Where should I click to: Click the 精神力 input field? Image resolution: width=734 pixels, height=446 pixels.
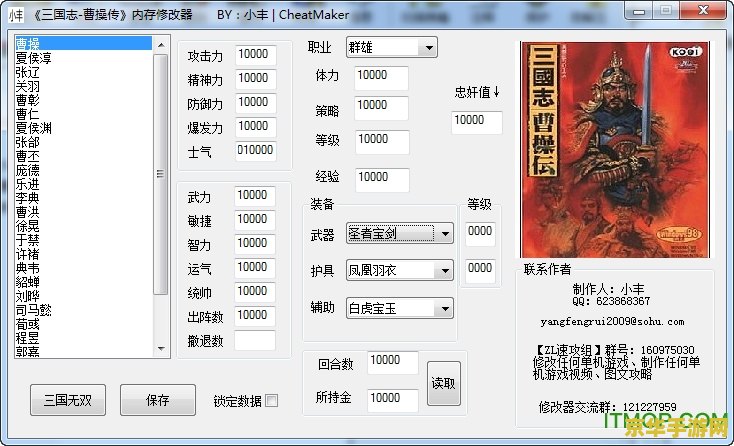pos(256,79)
